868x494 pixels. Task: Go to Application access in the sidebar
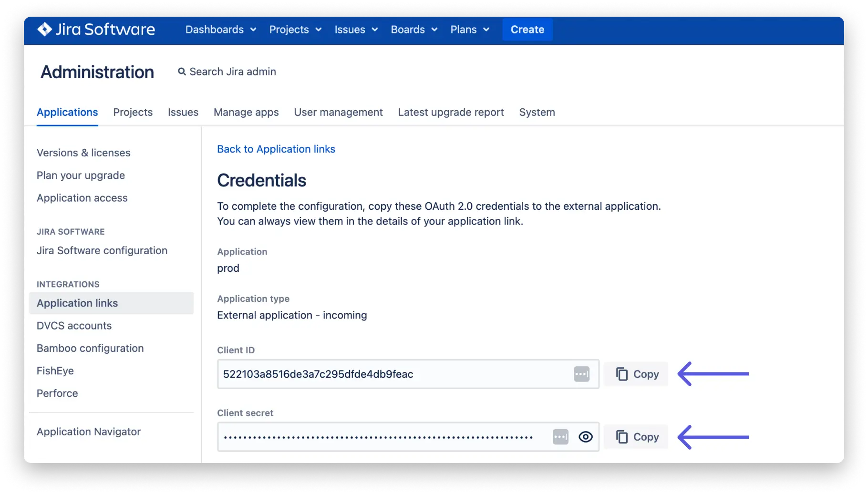click(x=82, y=198)
